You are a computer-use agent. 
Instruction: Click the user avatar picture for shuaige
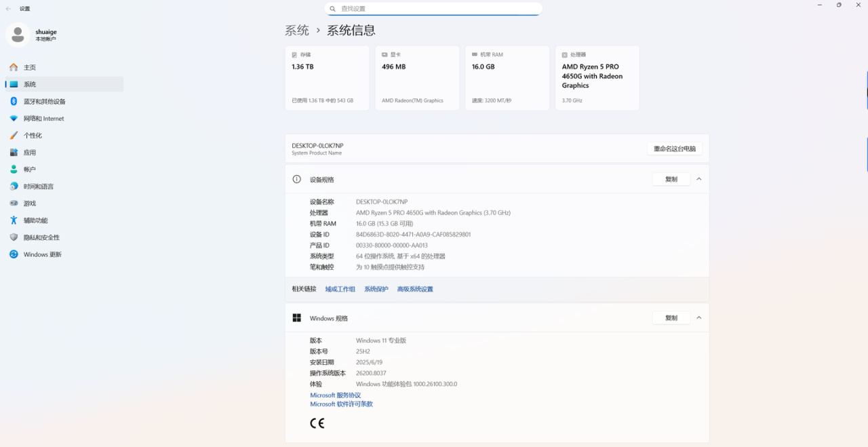pos(18,35)
